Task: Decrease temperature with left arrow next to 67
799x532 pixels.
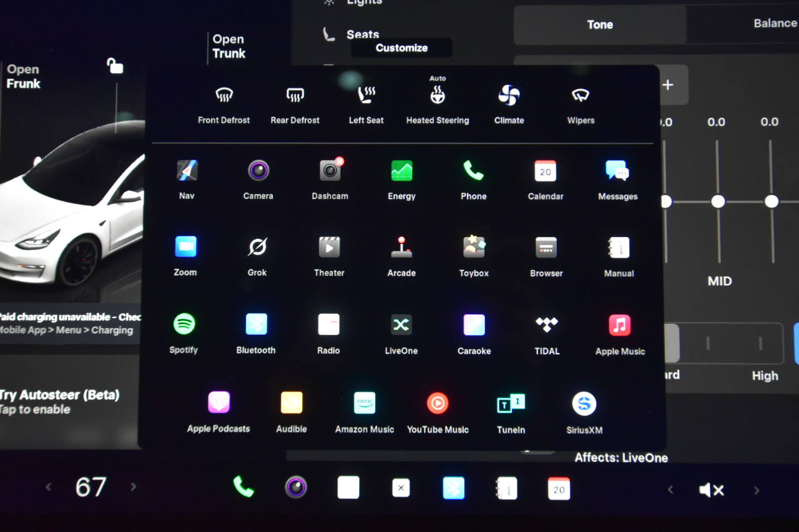Action: coord(49,487)
